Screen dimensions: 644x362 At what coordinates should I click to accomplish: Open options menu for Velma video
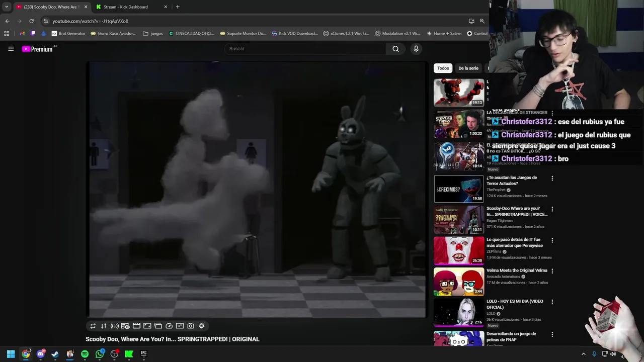(x=552, y=271)
